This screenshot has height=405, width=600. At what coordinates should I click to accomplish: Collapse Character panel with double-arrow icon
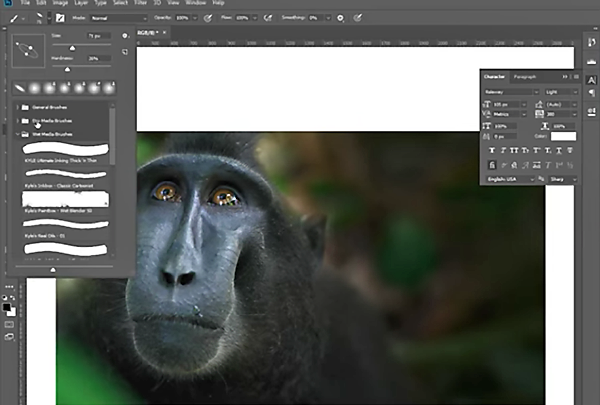[x=565, y=77]
